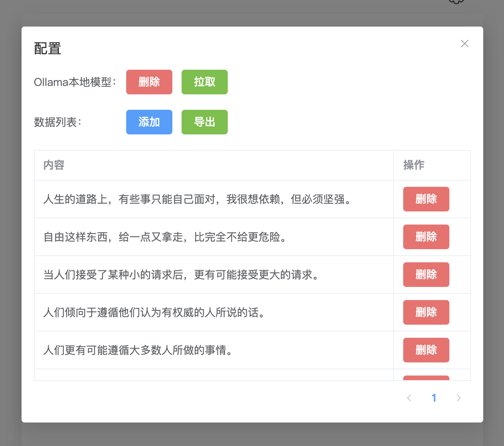The width and height of the screenshot is (504, 446).
Task: Click the blue 添加 button for 数据列表
Action: 149,122
